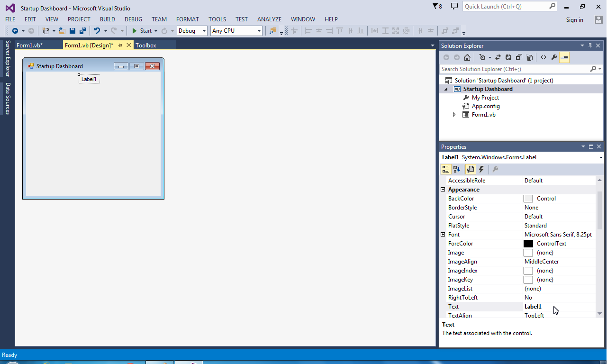The image size is (607, 364).
Task: Click the Show All Files icon
Action: tap(529, 57)
